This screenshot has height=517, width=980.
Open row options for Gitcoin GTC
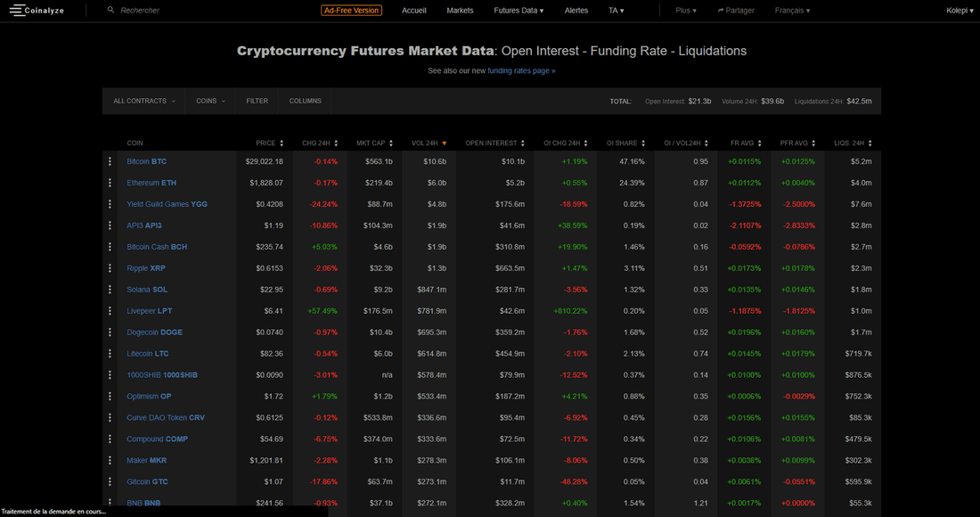point(110,481)
